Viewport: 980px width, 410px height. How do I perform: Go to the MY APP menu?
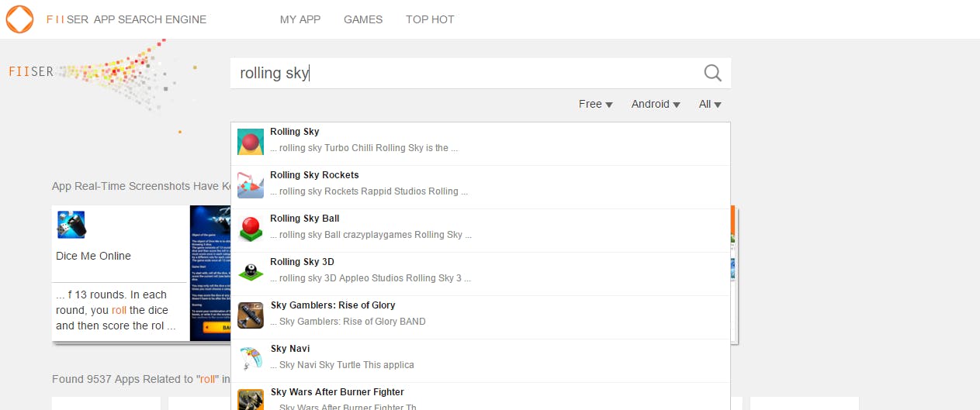click(300, 19)
